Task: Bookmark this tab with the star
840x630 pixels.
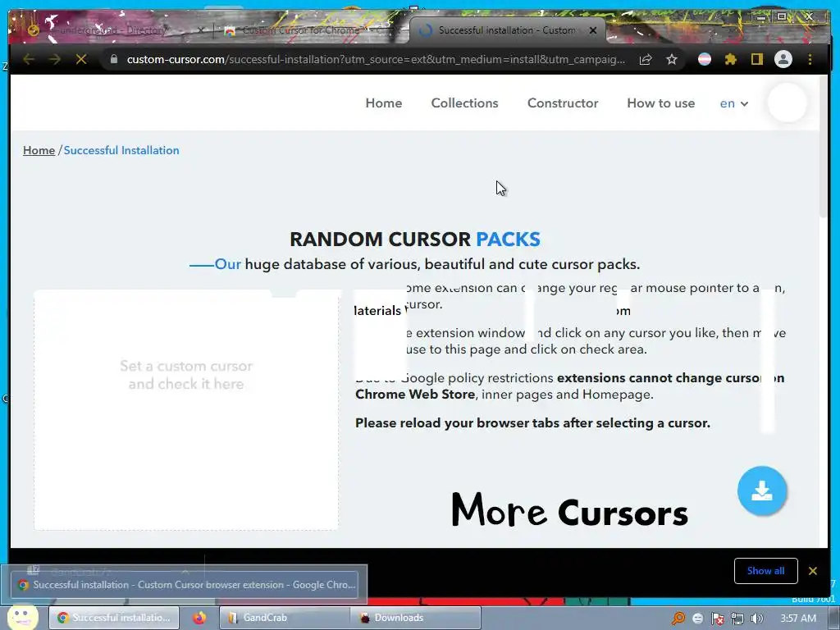Action: pos(672,59)
